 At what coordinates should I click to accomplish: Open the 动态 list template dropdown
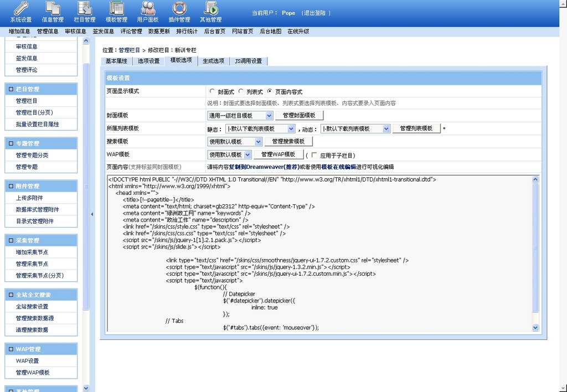tap(355, 128)
